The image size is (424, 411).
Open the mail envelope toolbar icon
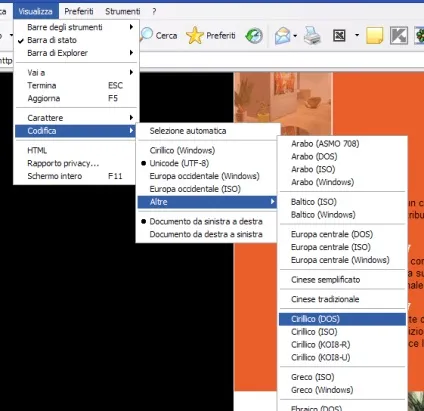[x=282, y=36]
